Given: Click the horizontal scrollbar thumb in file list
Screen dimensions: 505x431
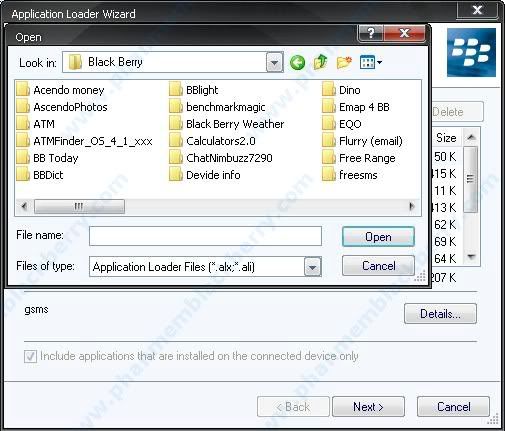Looking at the screenshot, I should click(x=79, y=206).
